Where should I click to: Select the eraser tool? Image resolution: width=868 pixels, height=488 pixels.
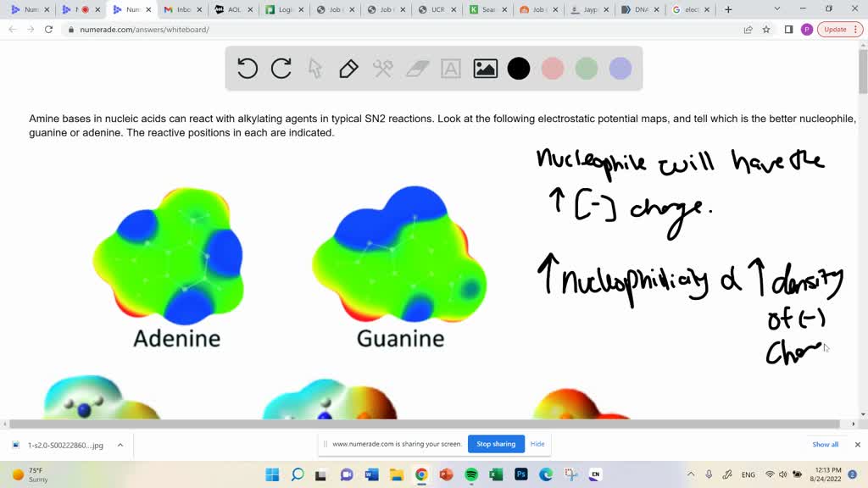point(417,69)
